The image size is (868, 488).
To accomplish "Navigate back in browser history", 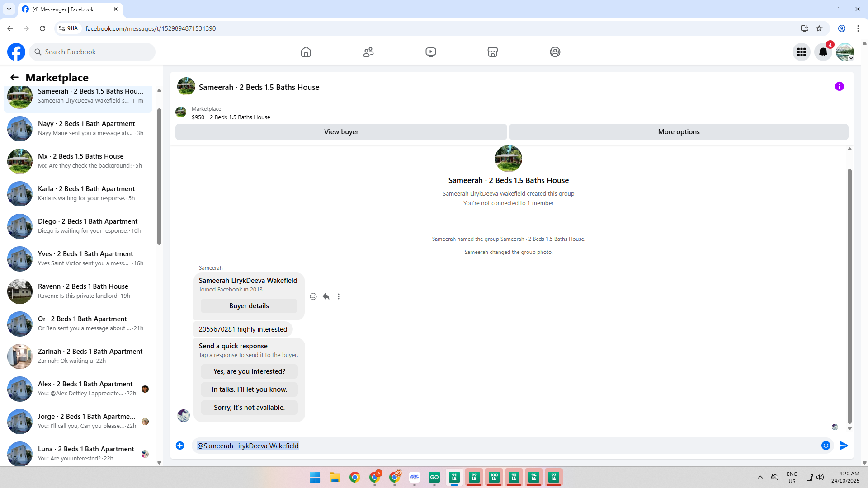I will point(10,28).
